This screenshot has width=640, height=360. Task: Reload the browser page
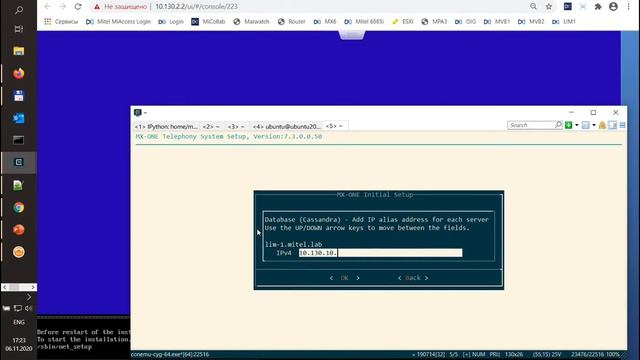(x=78, y=7)
